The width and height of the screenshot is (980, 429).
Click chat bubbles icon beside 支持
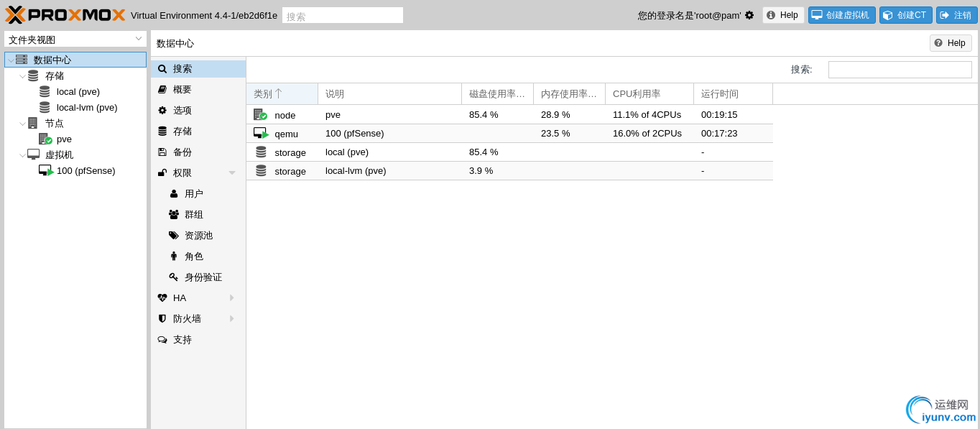(x=162, y=340)
